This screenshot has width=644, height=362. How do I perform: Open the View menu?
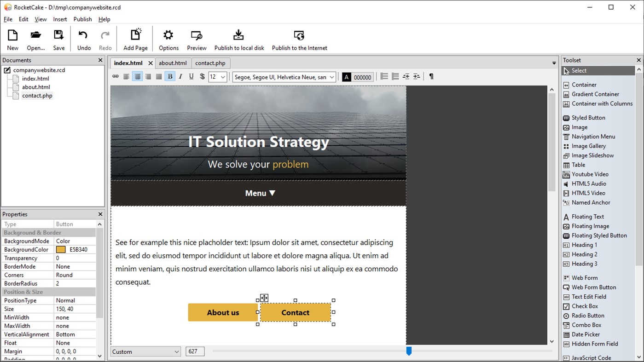[x=41, y=19]
